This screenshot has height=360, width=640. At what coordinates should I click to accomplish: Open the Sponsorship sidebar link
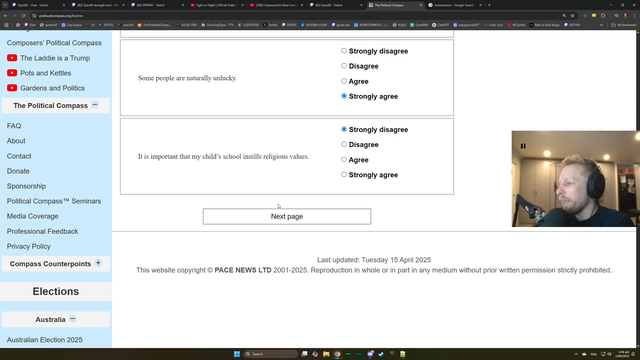point(26,186)
